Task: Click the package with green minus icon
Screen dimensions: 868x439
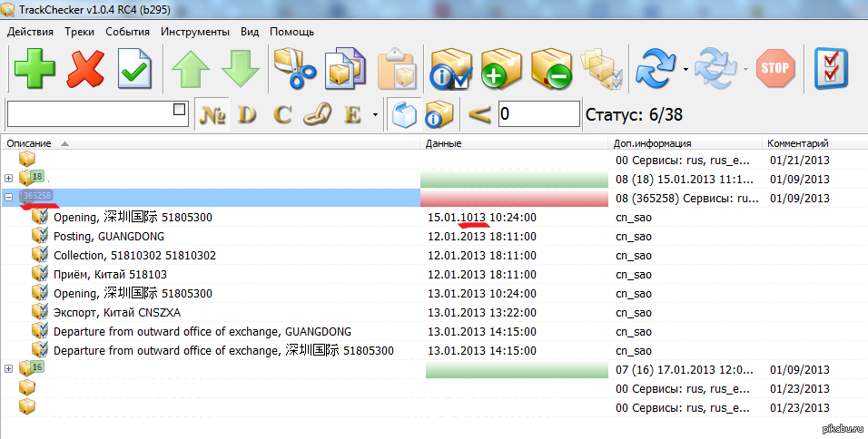Action: (551, 69)
